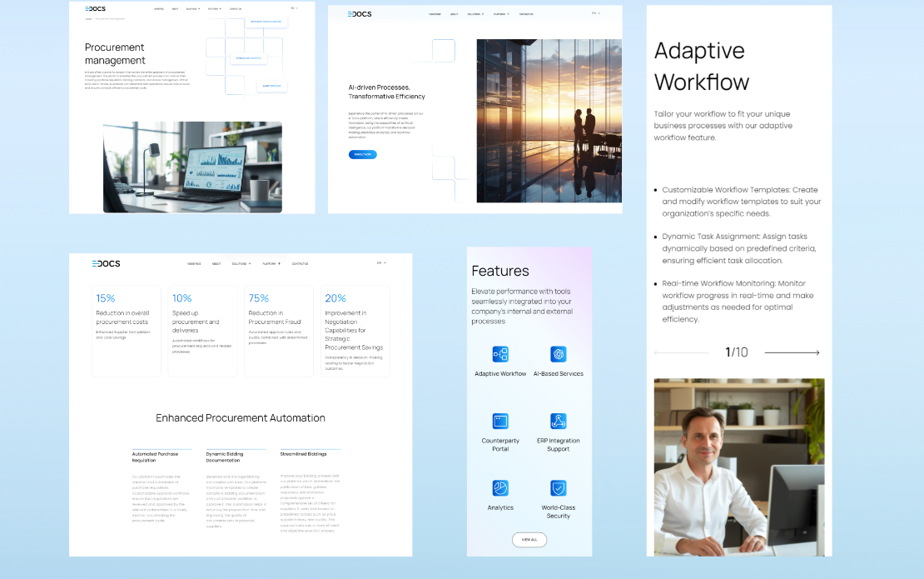Screen dimensions: 924x579
Task: Select the Automated Purchase Requisition tab
Action: pos(161,456)
